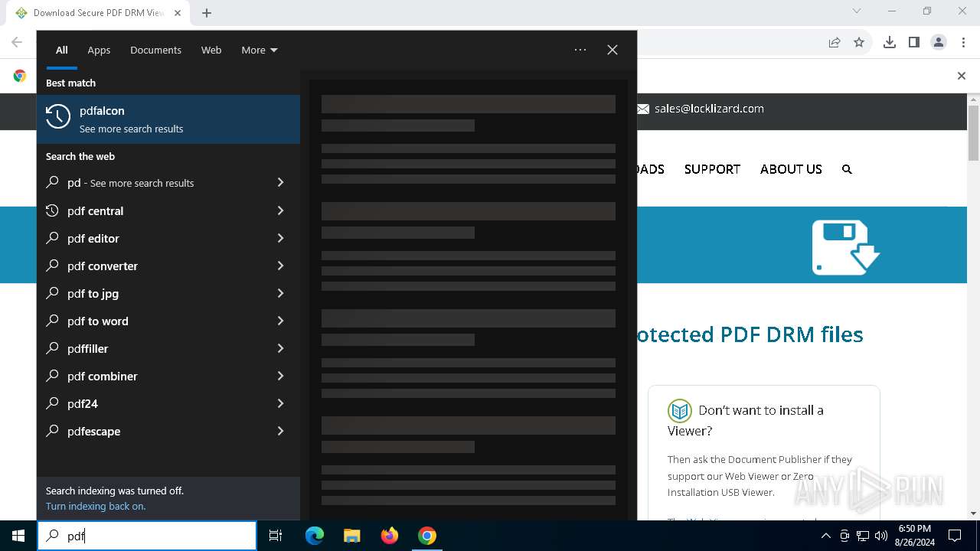This screenshot has height=551, width=980.
Task: Show hidden system tray icons
Action: click(825, 536)
